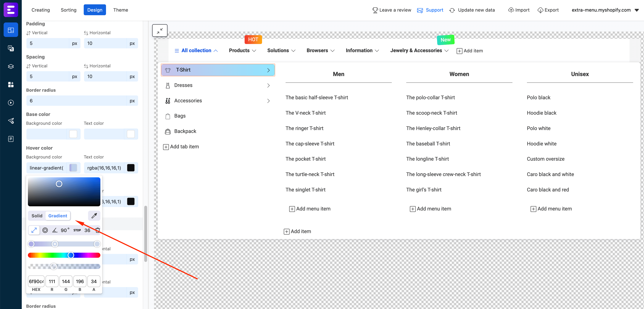Open the changelog notes icon in sidebar
The width and height of the screenshot is (644, 309).
[x=11, y=139]
